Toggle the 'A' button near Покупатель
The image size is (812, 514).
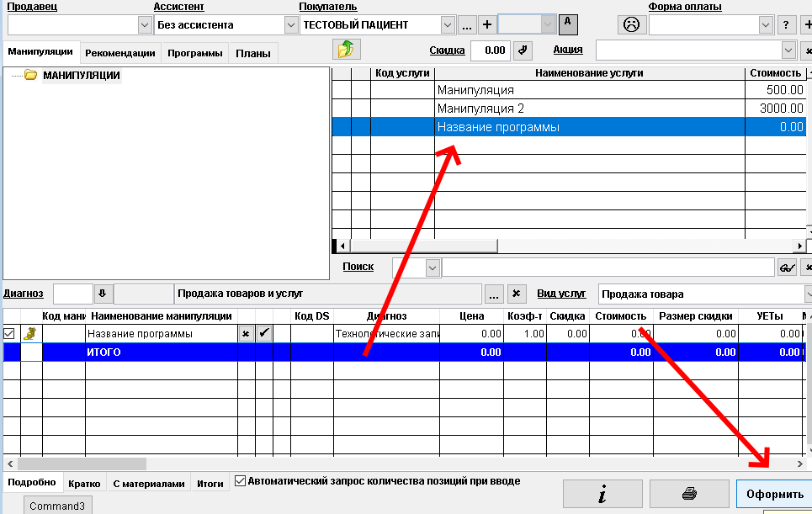click(568, 22)
